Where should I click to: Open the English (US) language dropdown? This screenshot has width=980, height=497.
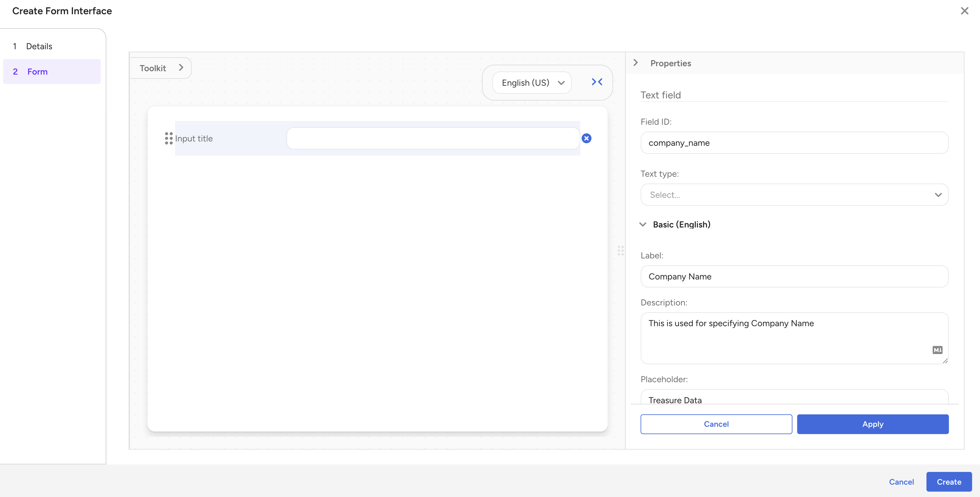tap(532, 83)
